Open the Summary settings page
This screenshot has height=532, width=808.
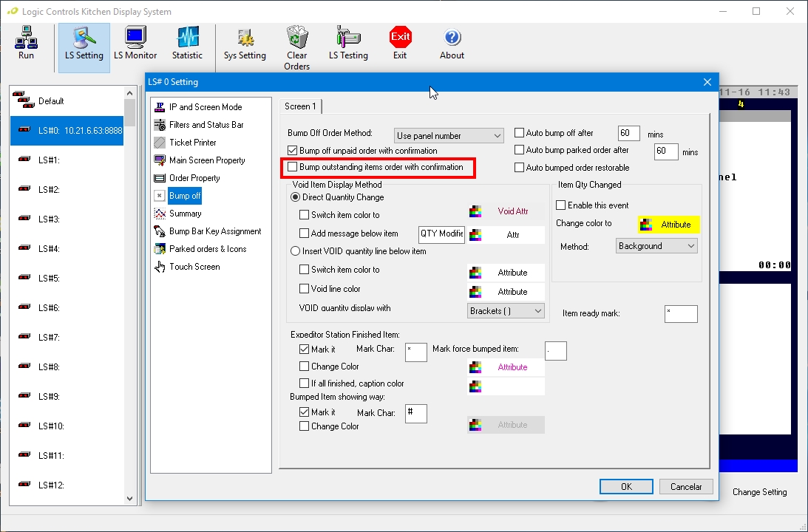coord(177,214)
